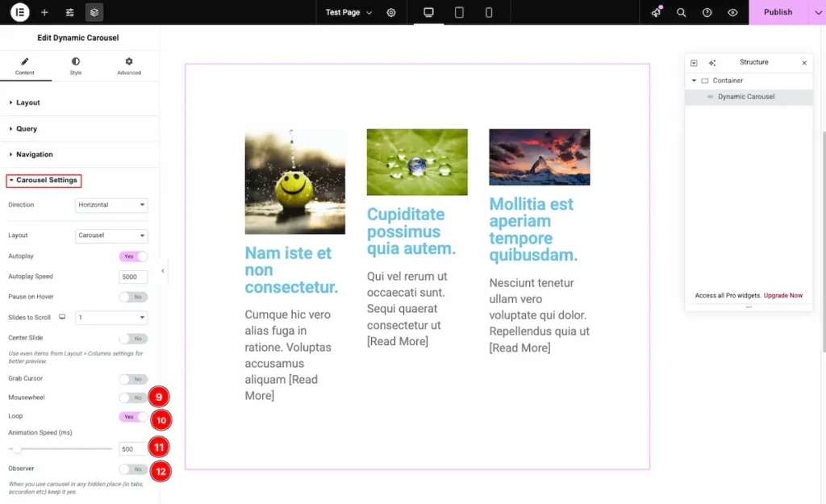This screenshot has width=826, height=504.
Task: Open Site Settings sliders icon
Action: tap(69, 13)
